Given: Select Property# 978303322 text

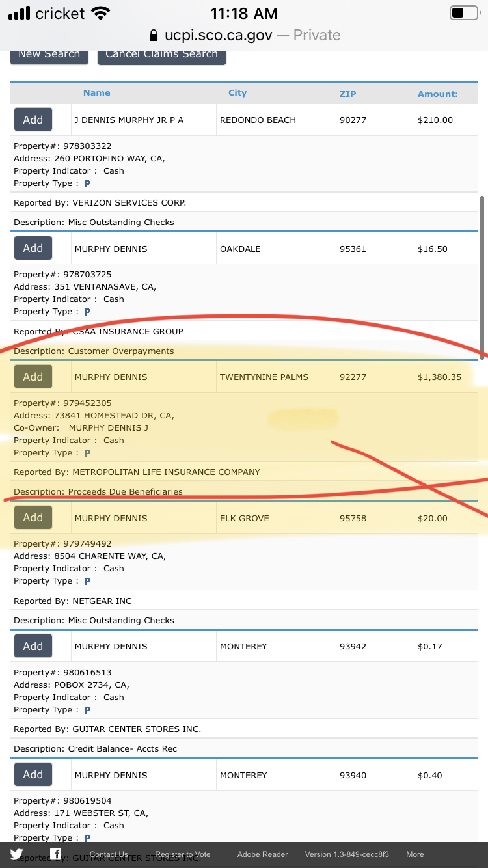Looking at the screenshot, I should click(x=62, y=146).
